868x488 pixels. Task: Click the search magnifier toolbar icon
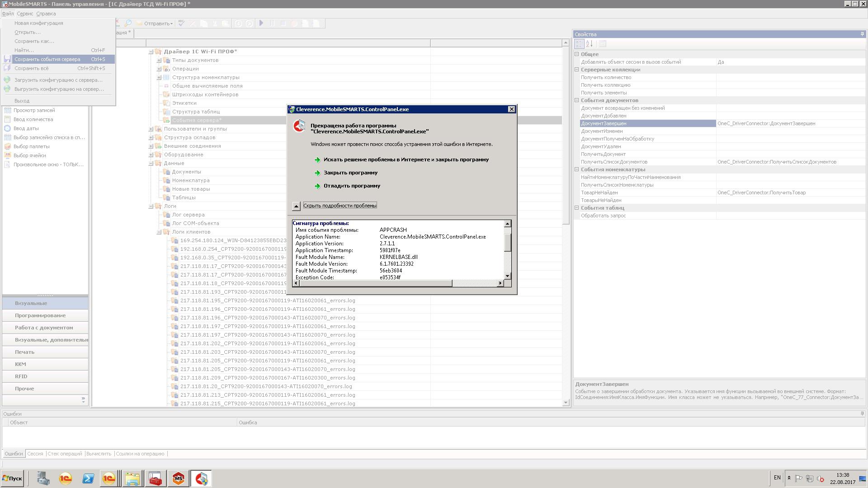(x=128, y=23)
